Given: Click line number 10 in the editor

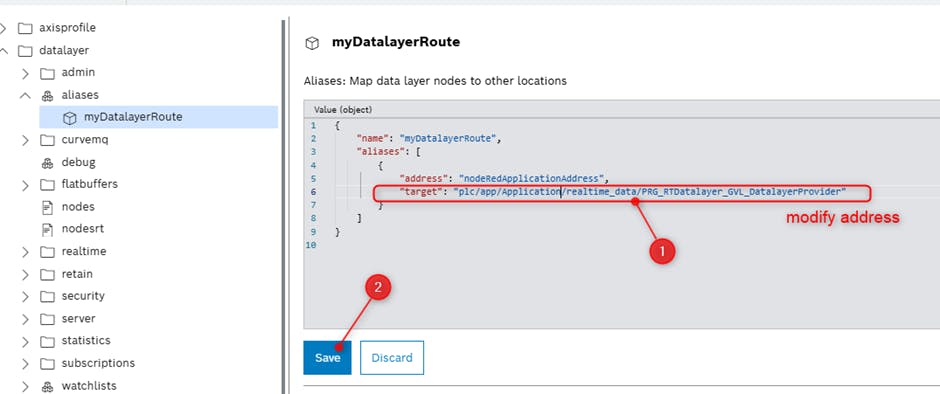Looking at the screenshot, I should (x=310, y=245).
